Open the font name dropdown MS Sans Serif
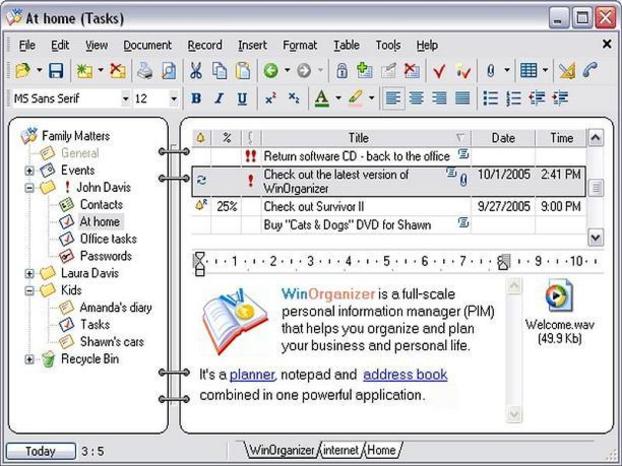Image resolution: width=622 pixels, height=466 pixels. (125, 98)
